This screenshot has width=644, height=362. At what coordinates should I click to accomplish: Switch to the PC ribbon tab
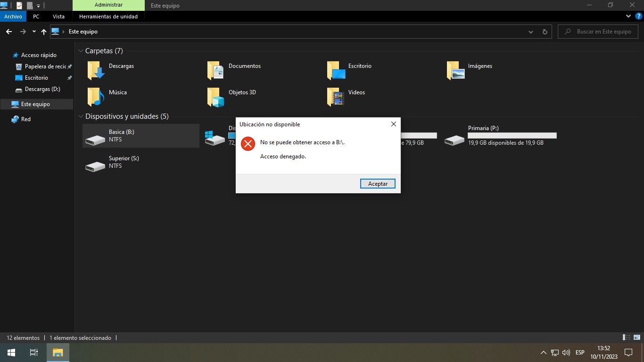click(x=36, y=16)
